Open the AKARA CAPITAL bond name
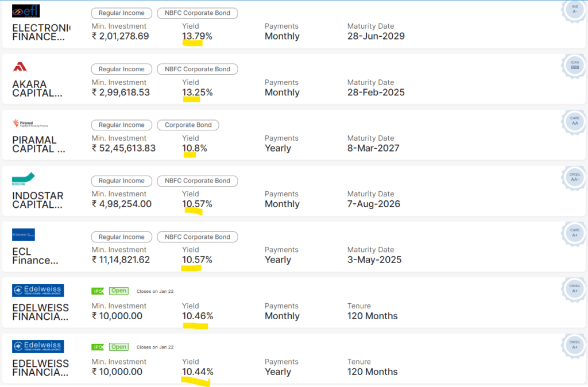Screen dimensions: 588x387 (x=37, y=88)
